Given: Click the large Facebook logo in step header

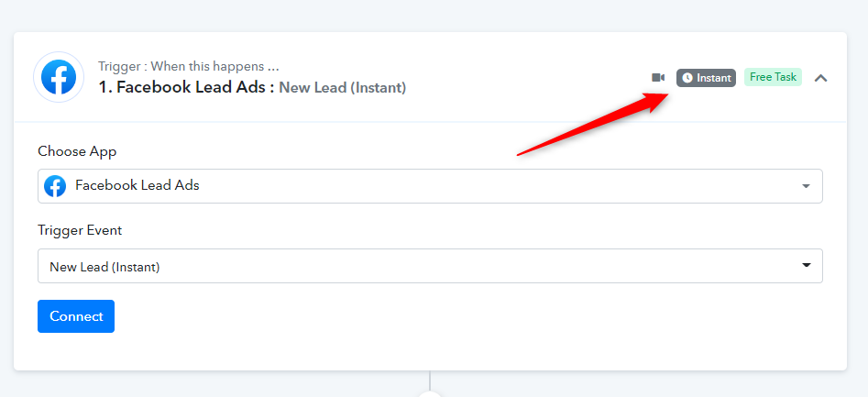Looking at the screenshot, I should click(x=59, y=77).
